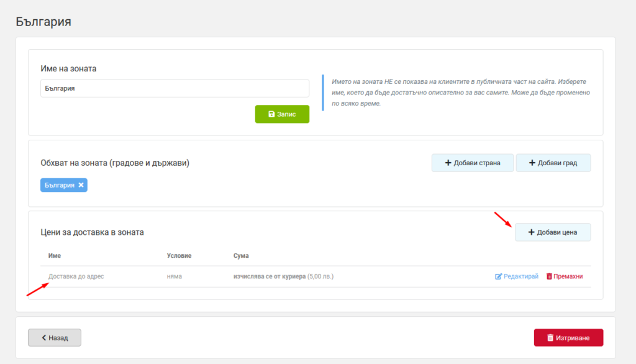Image resolution: width=636 pixels, height=364 pixels.
Task: Go back using the Назад button
Action: point(55,338)
